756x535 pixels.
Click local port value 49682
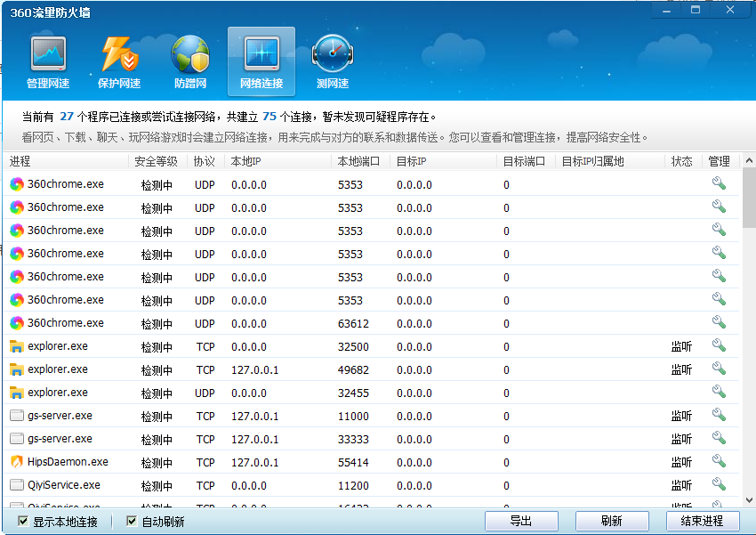pyautogui.click(x=353, y=370)
